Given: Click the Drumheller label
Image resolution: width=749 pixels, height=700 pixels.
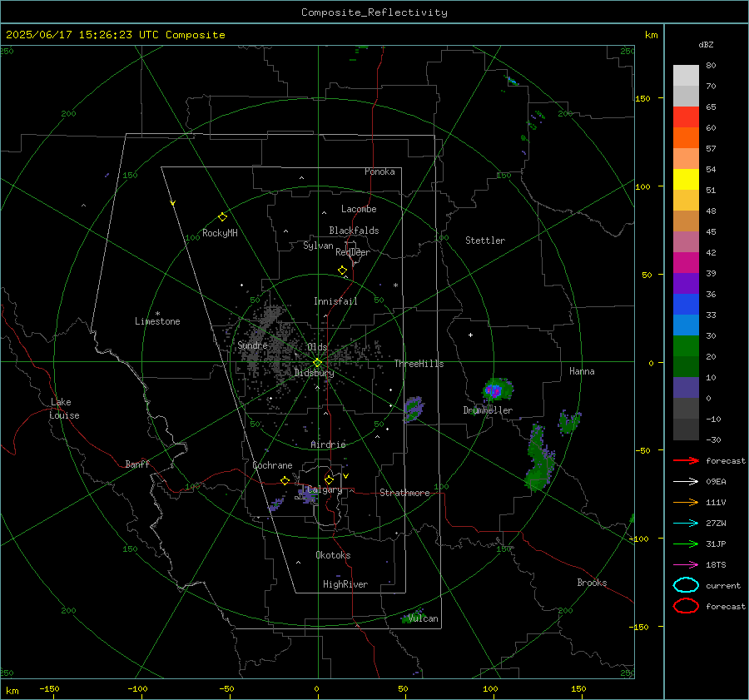Looking at the screenshot, I should 488,410.
